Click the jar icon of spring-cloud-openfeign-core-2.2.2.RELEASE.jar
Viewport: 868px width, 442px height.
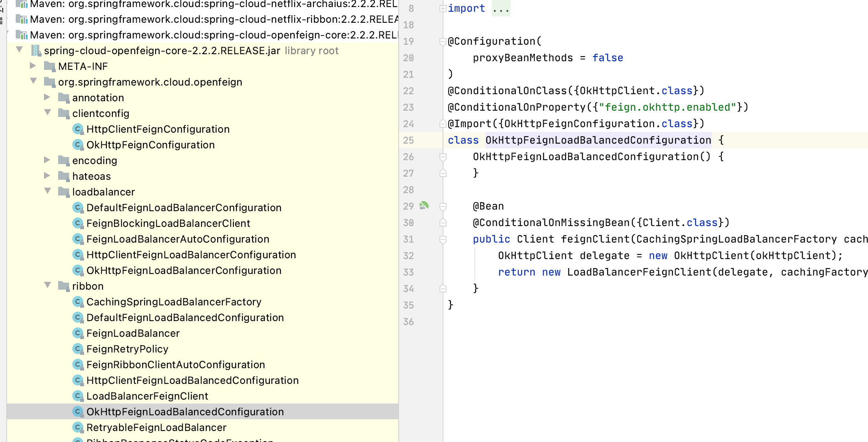click(x=36, y=51)
